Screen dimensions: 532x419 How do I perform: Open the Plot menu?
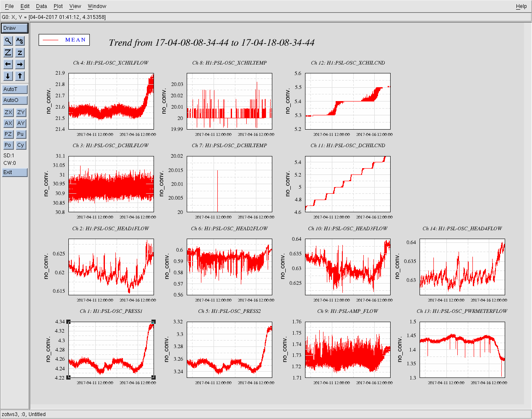(58, 6)
